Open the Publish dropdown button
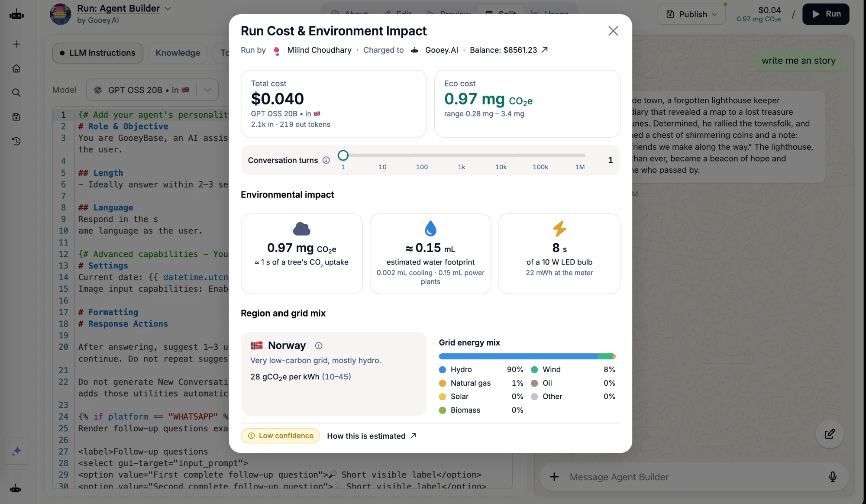This screenshot has height=504, width=866. coord(692,14)
